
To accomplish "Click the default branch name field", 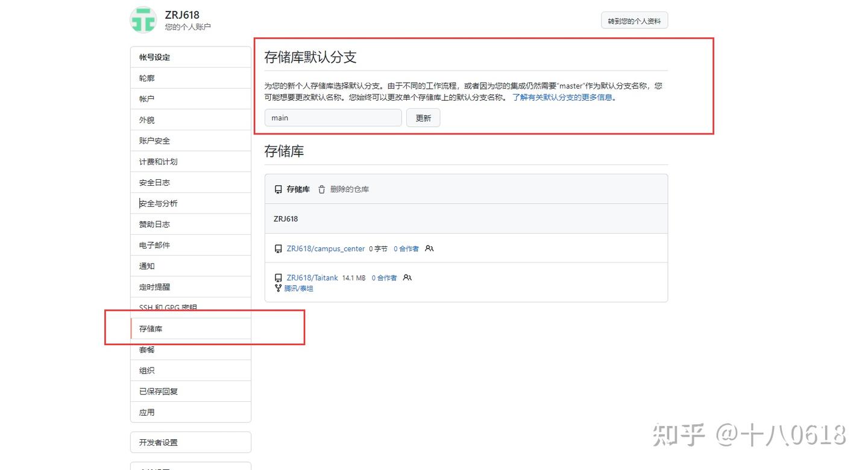I will [333, 118].
